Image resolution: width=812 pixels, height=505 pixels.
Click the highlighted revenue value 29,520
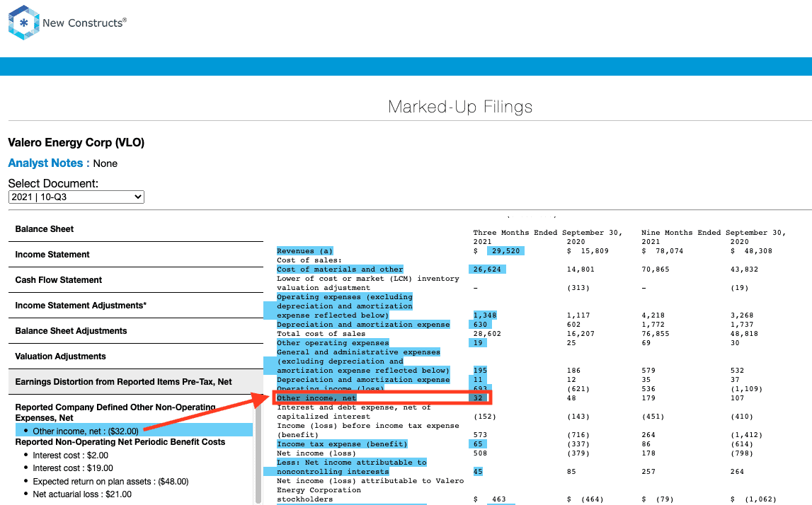point(505,251)
